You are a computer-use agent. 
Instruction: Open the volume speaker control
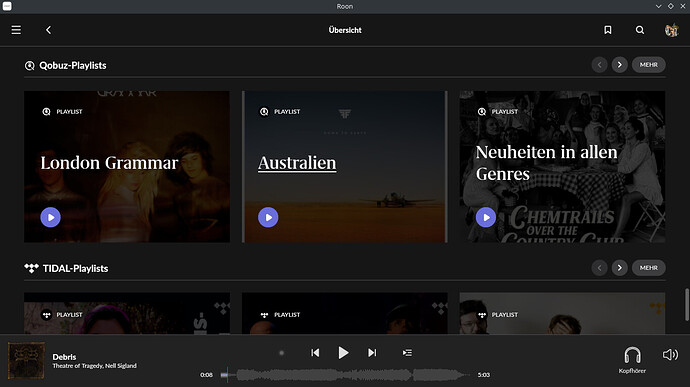[670, 354]
